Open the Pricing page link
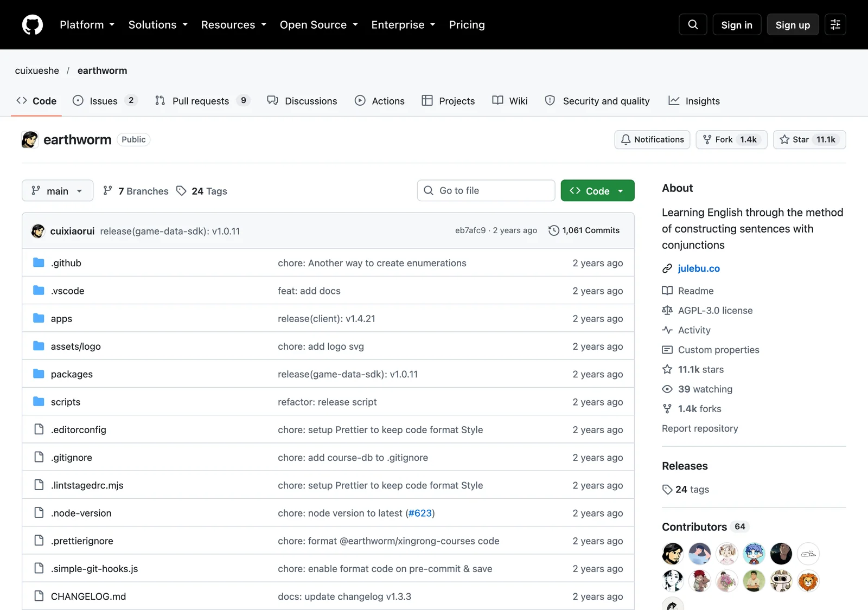 click(x=467, y=25)
